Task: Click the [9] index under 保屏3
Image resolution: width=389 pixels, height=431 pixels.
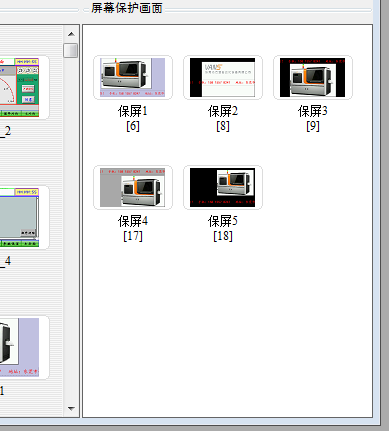Action: point(313,126)
